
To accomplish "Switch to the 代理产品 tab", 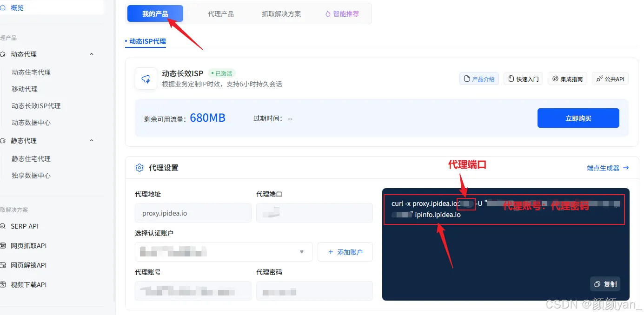I will (x=221, y=13).
